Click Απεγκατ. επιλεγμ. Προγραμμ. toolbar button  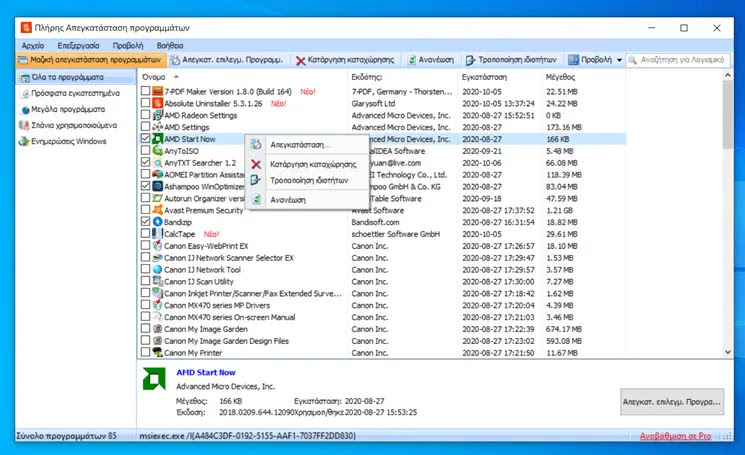click(x=228, y=60)
